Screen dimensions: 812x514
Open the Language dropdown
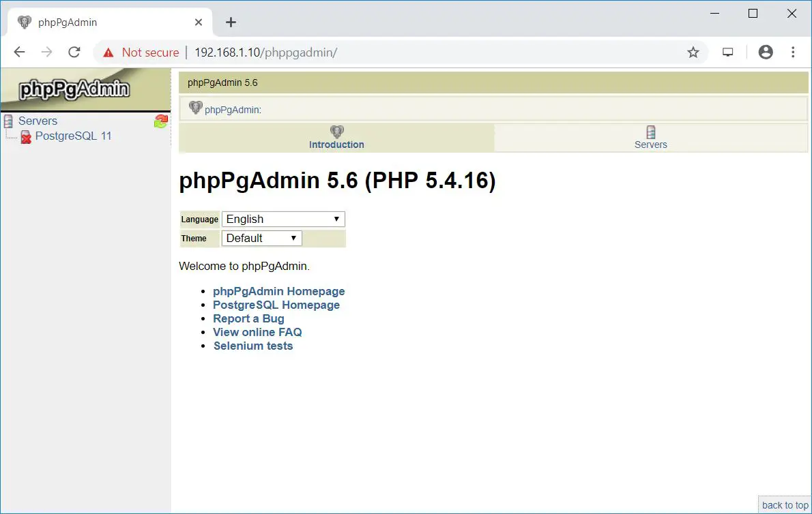click(283, 220)
